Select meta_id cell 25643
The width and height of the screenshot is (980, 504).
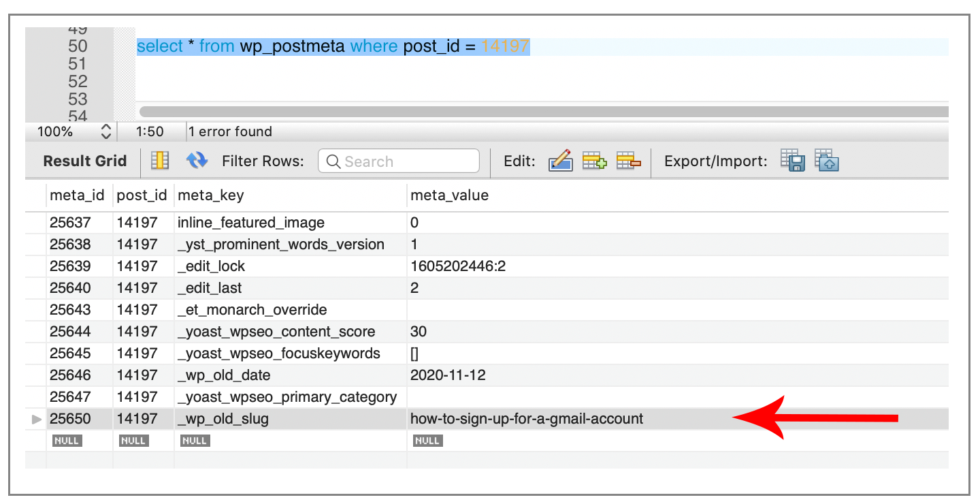79,310
